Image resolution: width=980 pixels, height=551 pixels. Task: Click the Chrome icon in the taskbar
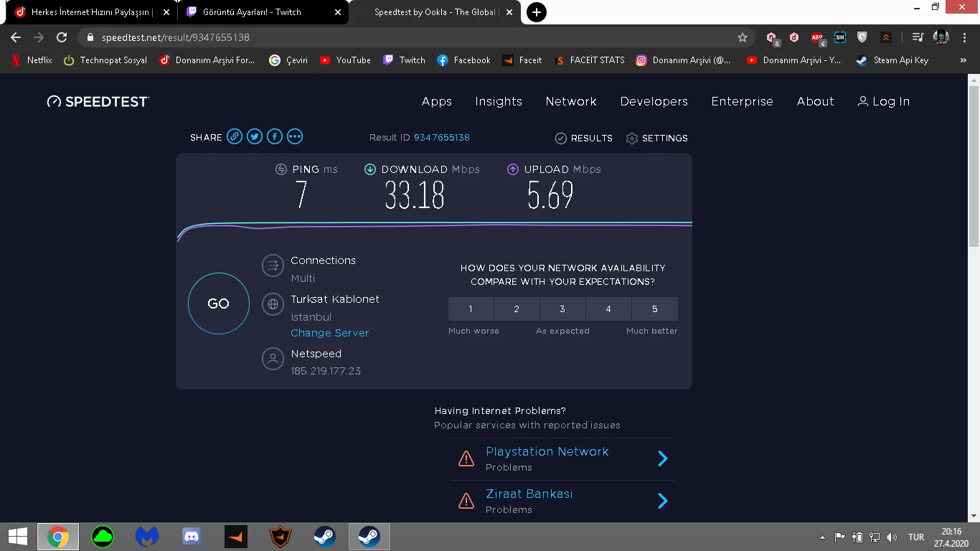pos(58,537)
